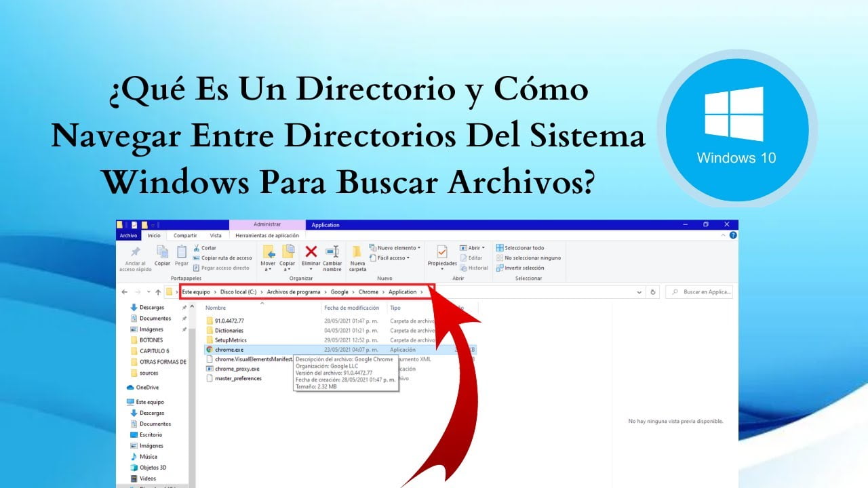Click Cambiar nombre rename icon
The width and height of the screenshot is (868, 488).
(x=332, y=258)
